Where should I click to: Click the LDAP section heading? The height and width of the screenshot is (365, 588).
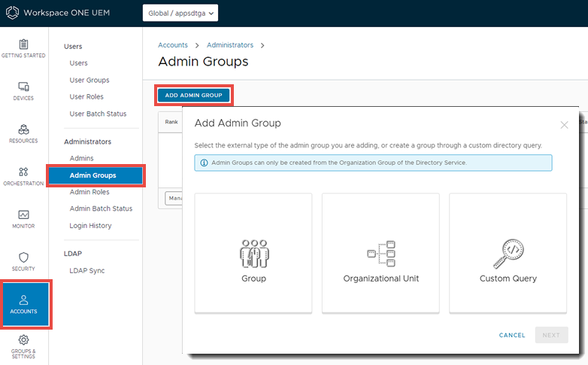pyautogui.click(x=73, y=254)
